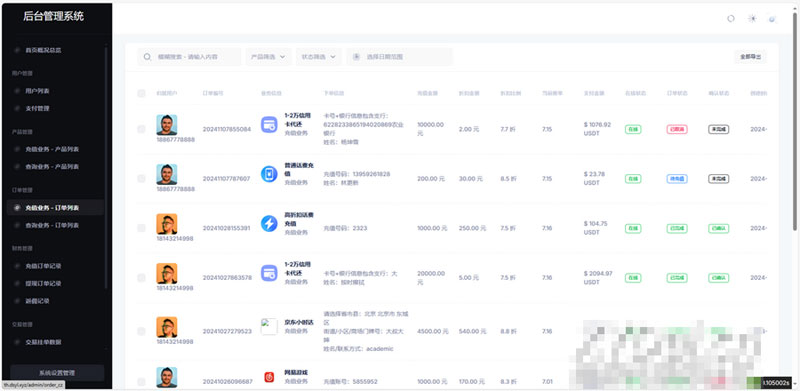Check the row checkbox for order 20241026096687
Image resolution: width=800 pixels, height=391 pixels.
coord(141,382)
